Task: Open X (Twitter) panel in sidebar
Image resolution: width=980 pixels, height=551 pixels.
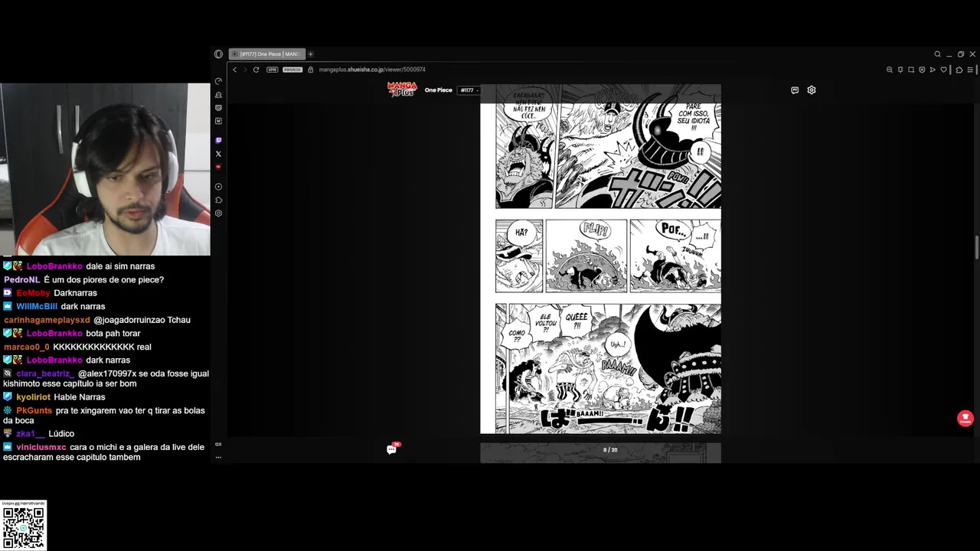Action: click(x=218, y=154)
